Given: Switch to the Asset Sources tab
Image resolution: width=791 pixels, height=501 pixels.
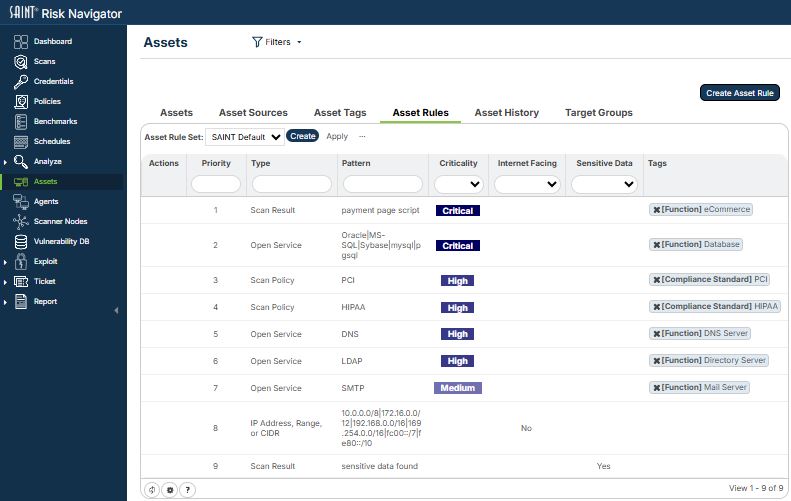Looking at the screenshot, I should tap(253, 113).
